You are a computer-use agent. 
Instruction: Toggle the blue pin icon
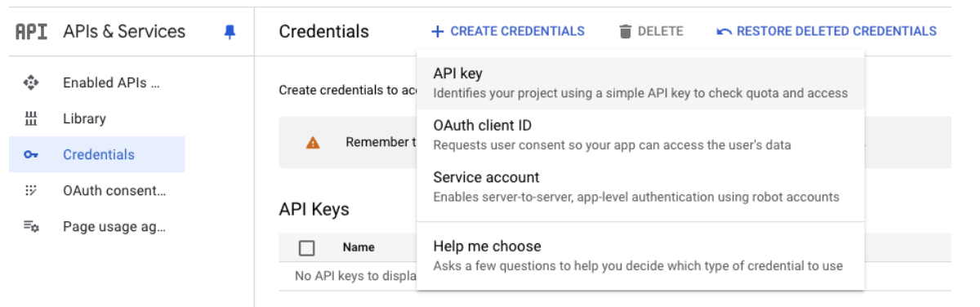pyautogui.click(x=229, y=32)
